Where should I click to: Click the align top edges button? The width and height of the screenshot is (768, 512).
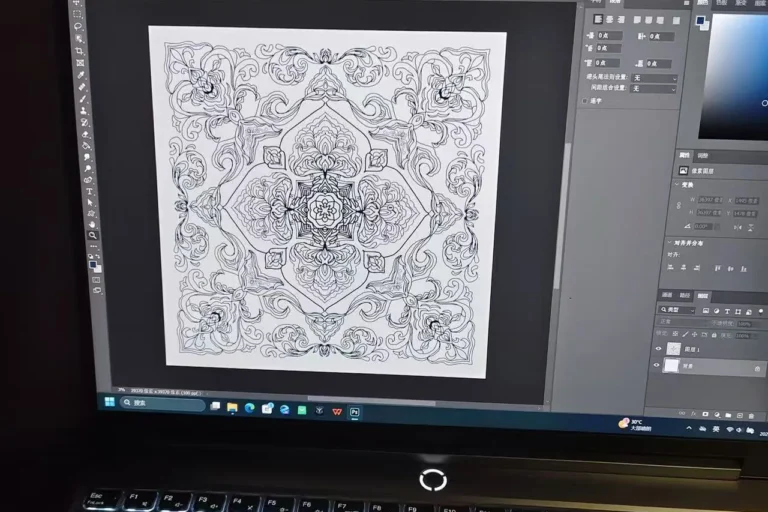718,268
